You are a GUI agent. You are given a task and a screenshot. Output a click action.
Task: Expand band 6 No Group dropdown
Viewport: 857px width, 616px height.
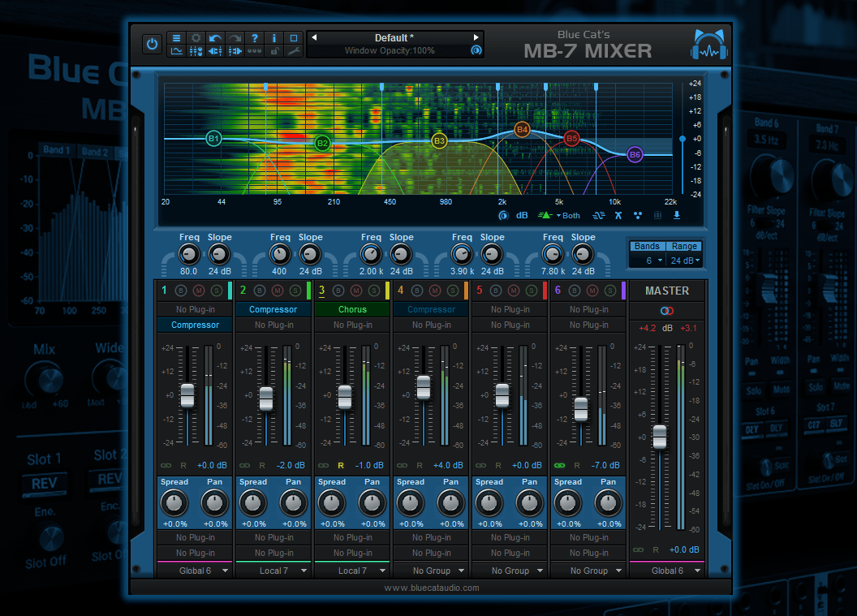point(588,571)
